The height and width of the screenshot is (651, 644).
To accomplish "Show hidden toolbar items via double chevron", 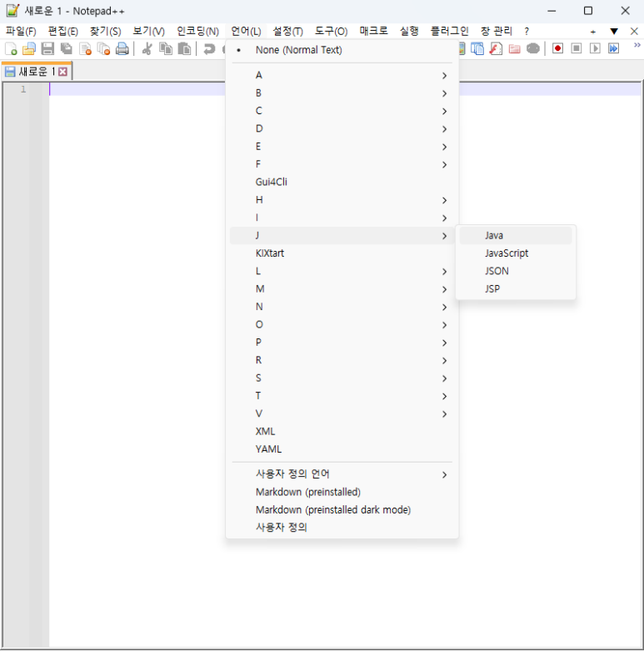I will [x=637, y=45].
